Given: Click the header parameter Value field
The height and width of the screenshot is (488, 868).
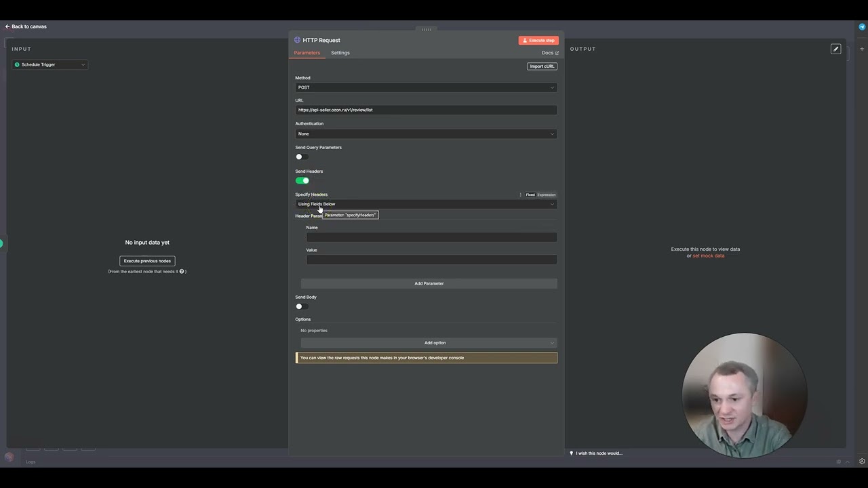Looking at the screenshot, I should click(431, 260).
